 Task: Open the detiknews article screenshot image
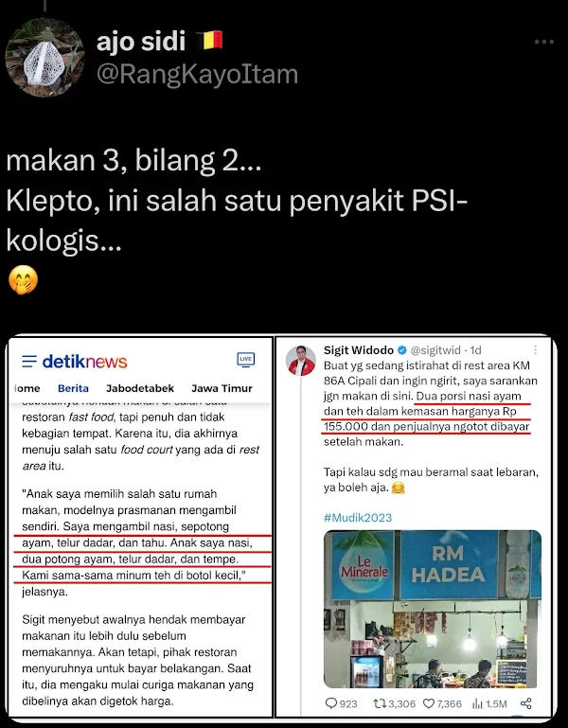140,526
